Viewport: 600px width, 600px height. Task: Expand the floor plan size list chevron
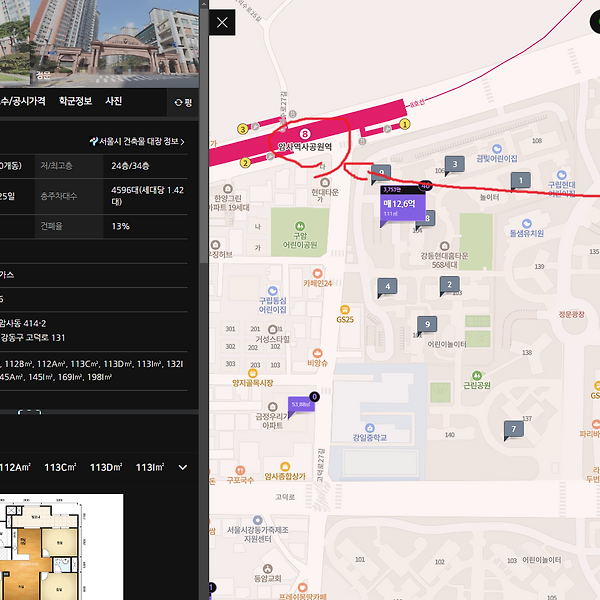tap(183, 467)
